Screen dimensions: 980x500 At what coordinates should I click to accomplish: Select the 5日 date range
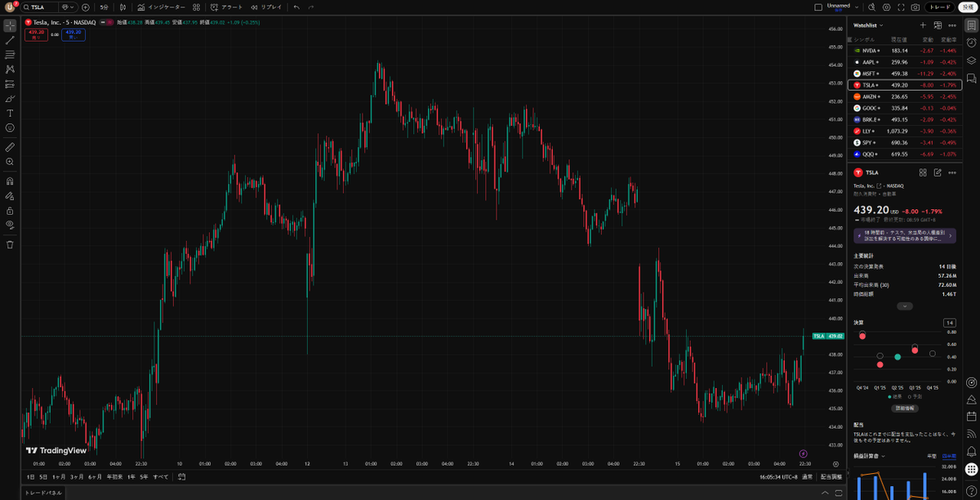43,477
